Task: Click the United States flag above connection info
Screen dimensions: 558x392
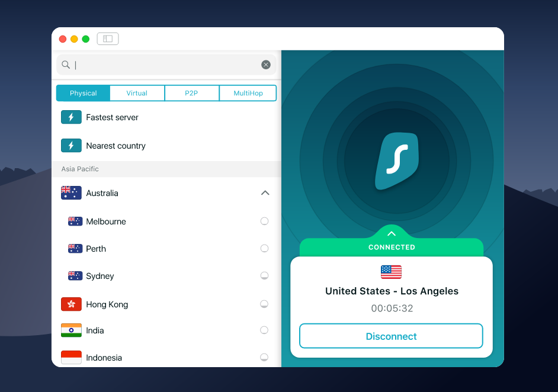Action: (x=391, y=272)
